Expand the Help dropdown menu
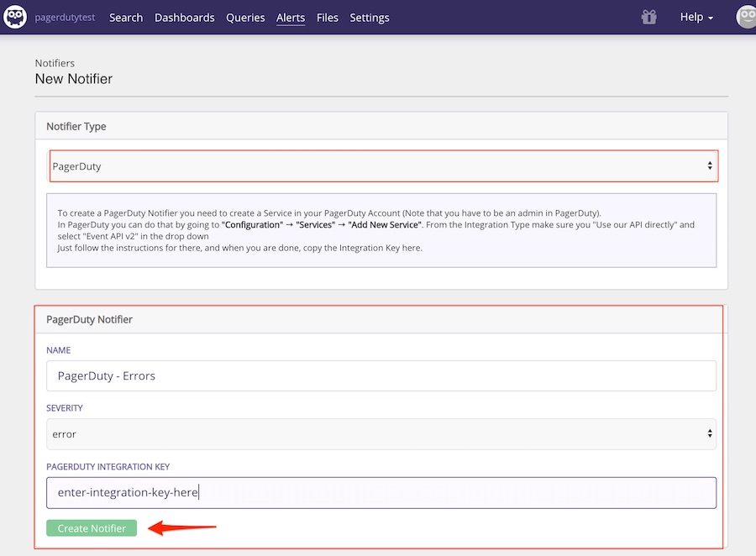 pyautogui.click(x=696, y=18)
